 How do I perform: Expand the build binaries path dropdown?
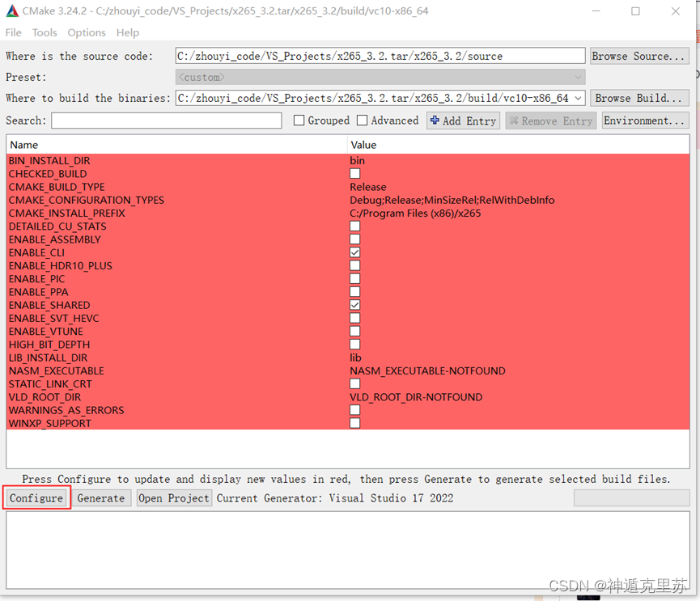point(579,98)
